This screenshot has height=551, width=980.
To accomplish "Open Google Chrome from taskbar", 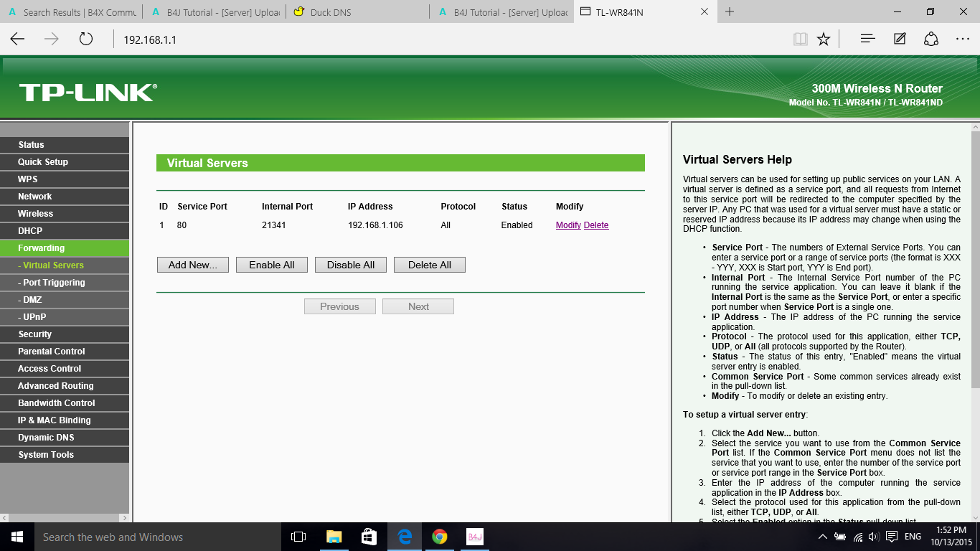I will point(440,537).
